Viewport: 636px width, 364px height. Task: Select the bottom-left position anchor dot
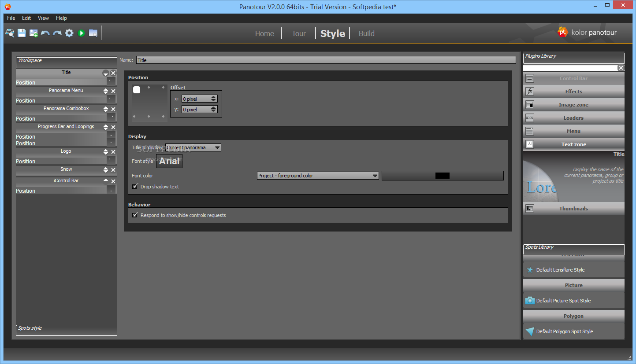click(134, 117)
